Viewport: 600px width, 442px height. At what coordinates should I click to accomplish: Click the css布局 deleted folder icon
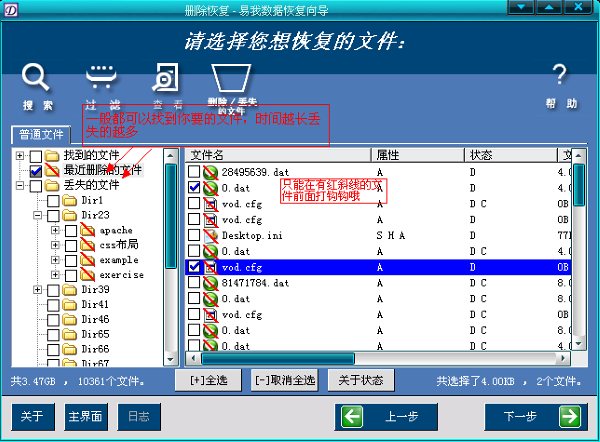click(88, 245)
